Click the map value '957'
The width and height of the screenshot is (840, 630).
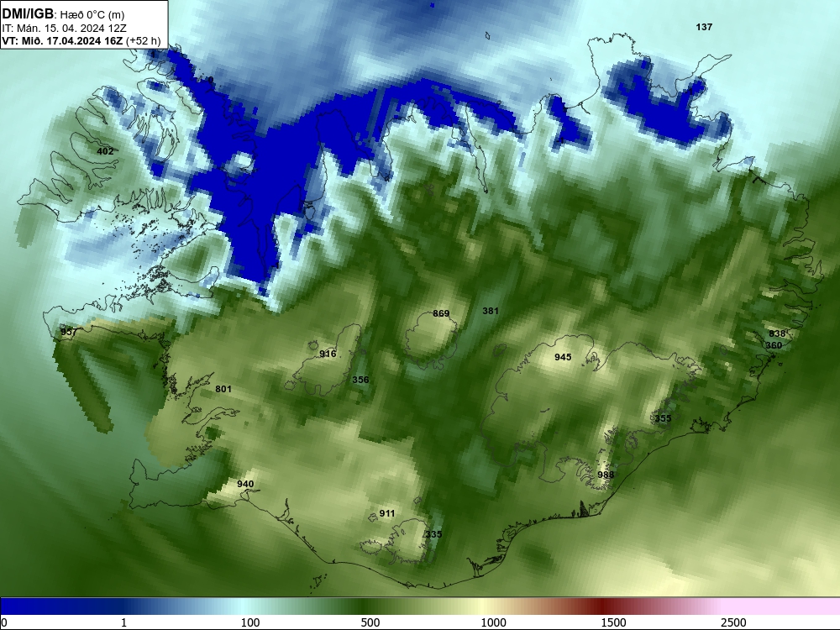pos(69,332)
